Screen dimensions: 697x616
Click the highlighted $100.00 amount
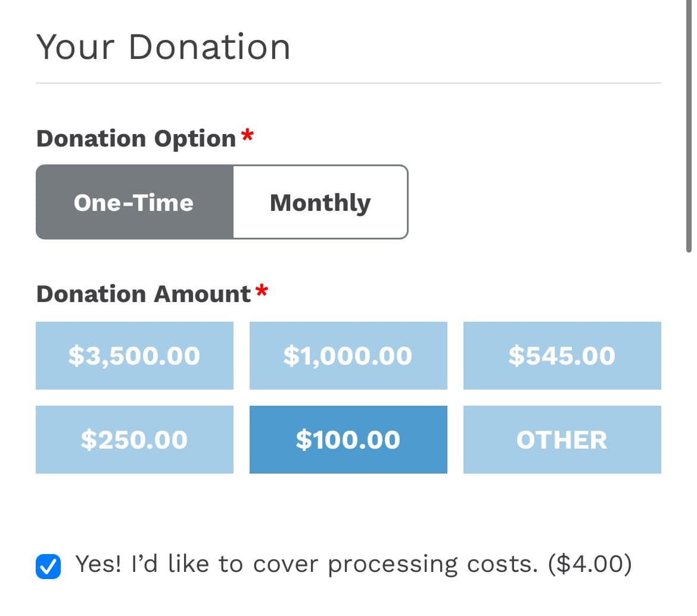(348, 440)
